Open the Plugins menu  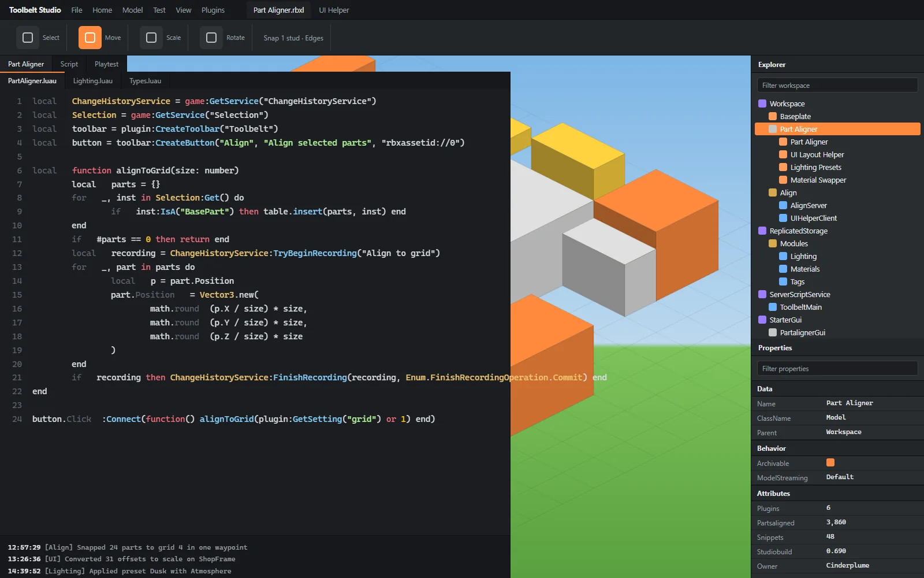[213, 10]
